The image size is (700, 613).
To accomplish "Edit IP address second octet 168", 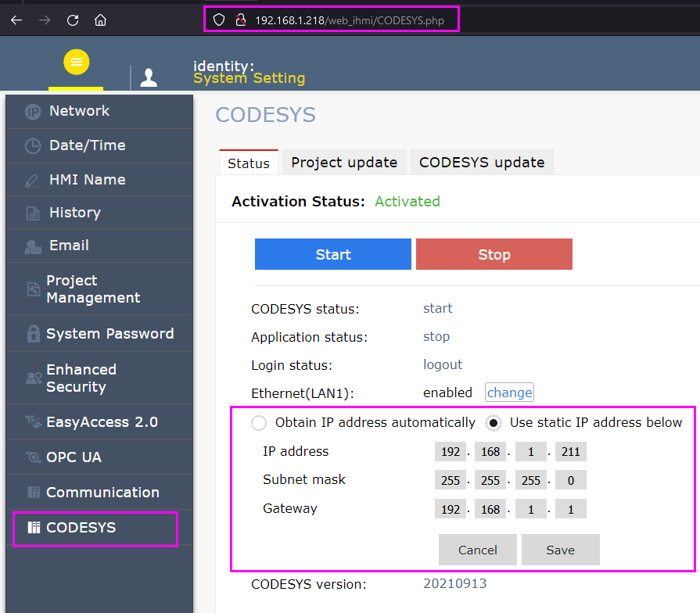I will (x=490, y=451).
